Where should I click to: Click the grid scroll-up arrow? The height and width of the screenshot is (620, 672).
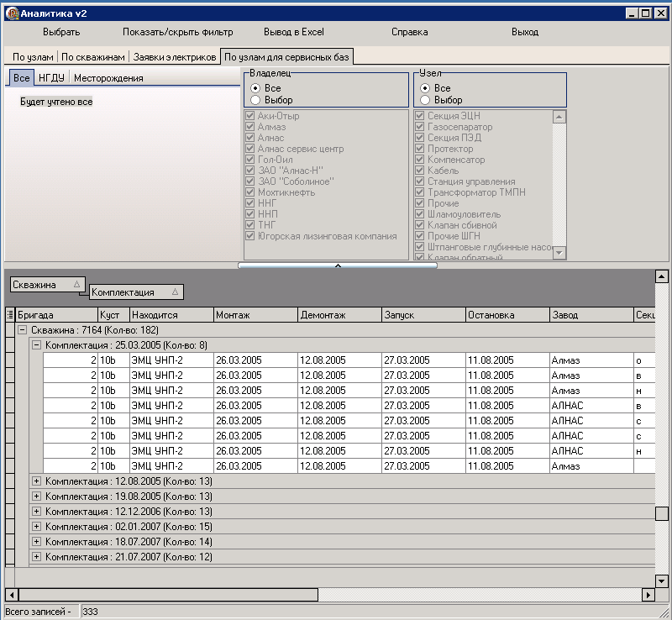662,277
